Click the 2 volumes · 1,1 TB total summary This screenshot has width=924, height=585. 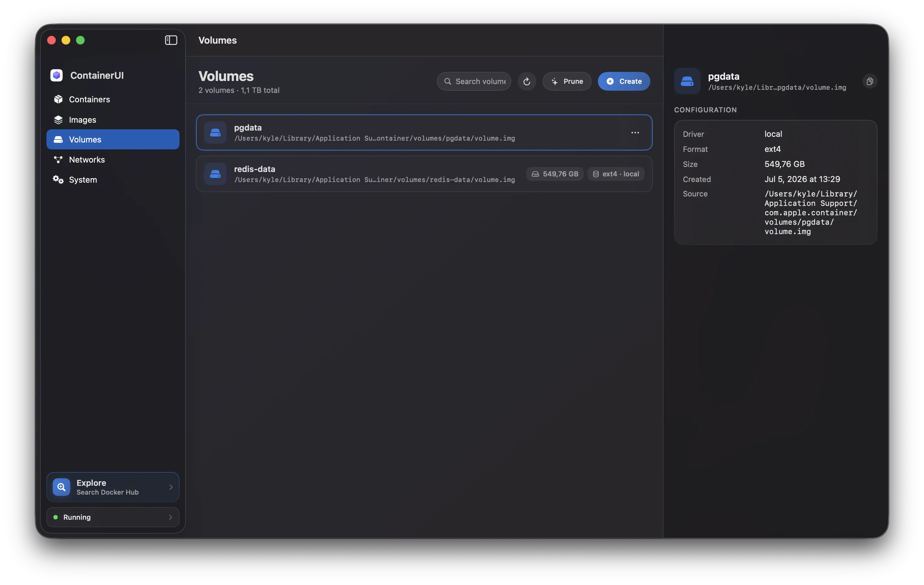(239, 90)
